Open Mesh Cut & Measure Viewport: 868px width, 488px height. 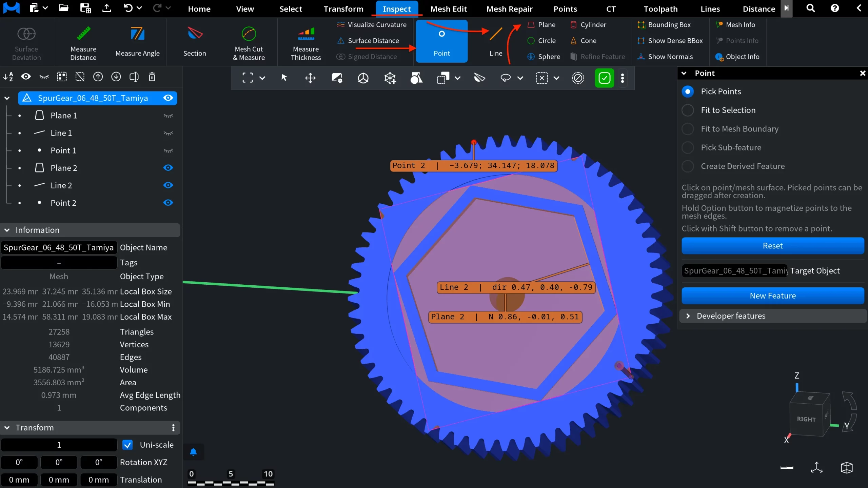pyautogui.click(x=249, y=42)
